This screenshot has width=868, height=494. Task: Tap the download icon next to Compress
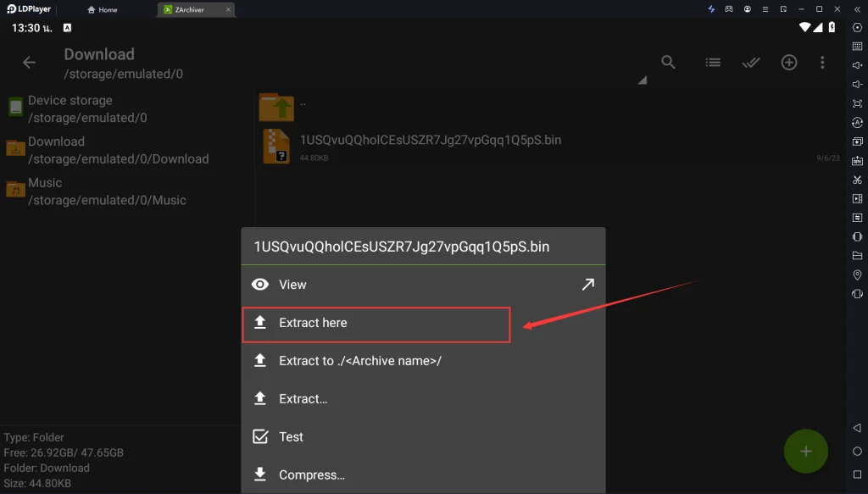[260, 474]
